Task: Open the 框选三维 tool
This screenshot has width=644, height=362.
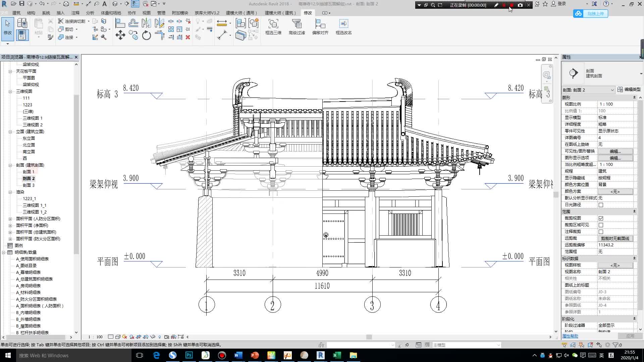Action: [x=273, y=26]
